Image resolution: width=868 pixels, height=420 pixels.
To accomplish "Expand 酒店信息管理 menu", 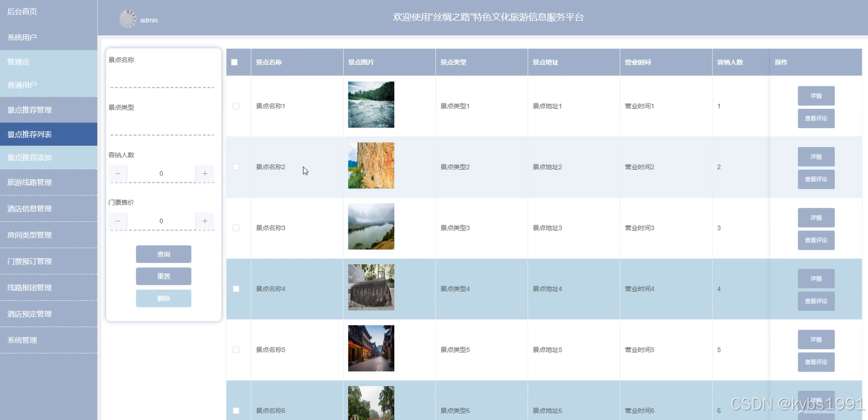I will click(x=48, y=208).
